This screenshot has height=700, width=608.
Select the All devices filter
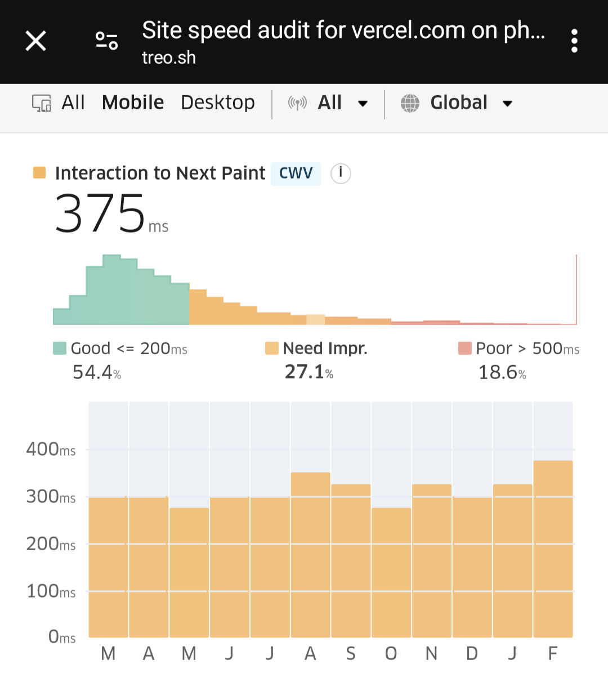click(73, 102)
